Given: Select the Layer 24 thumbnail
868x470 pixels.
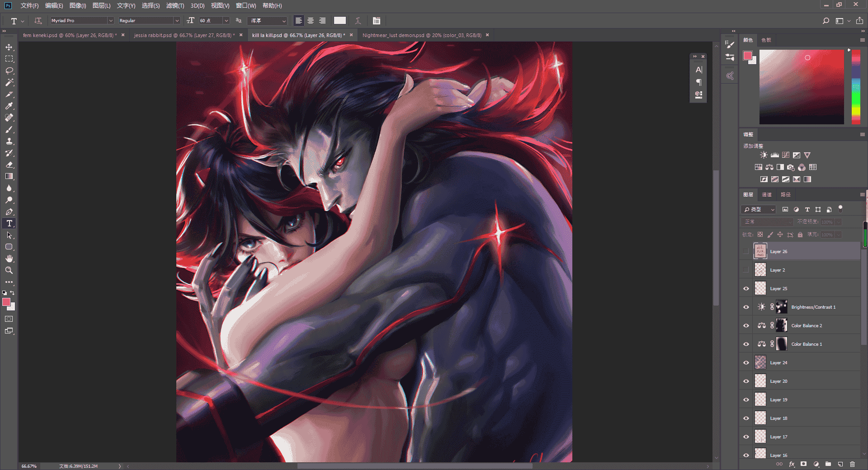Looking at the screenshot, I should (760, 362).
